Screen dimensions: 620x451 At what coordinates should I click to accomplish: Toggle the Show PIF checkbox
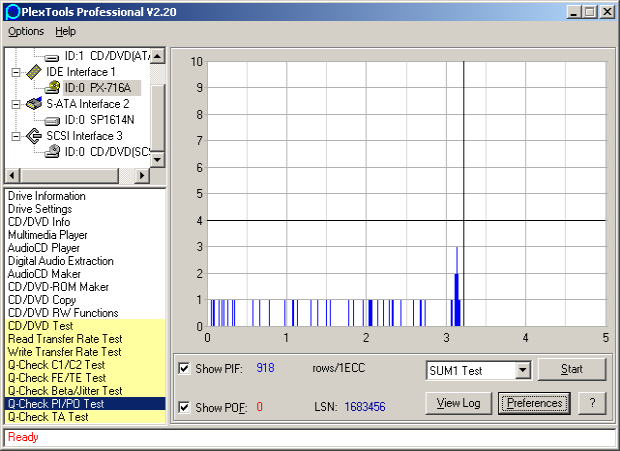click(x=184, y=368)
